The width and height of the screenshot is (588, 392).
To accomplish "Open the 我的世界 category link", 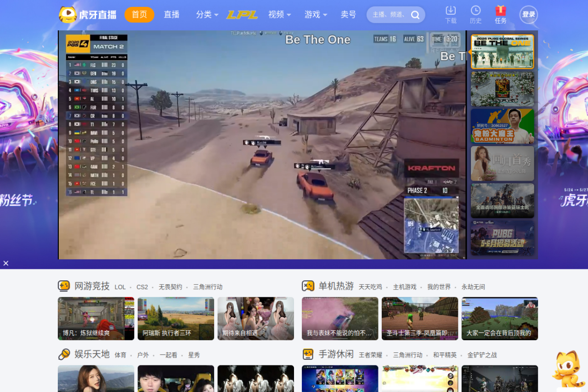I will 439,287.
